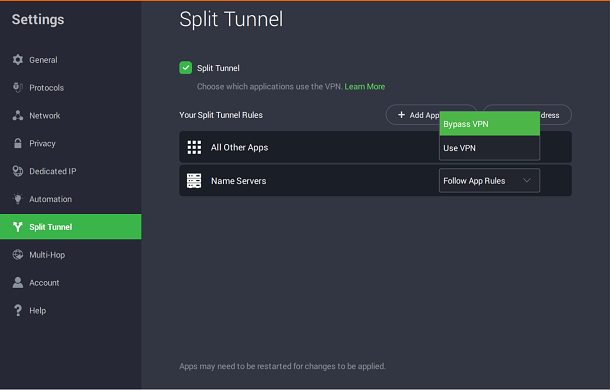Open the Learn More link
The width and height of the screenshot is (610, 390).
[x=365, y=86]
